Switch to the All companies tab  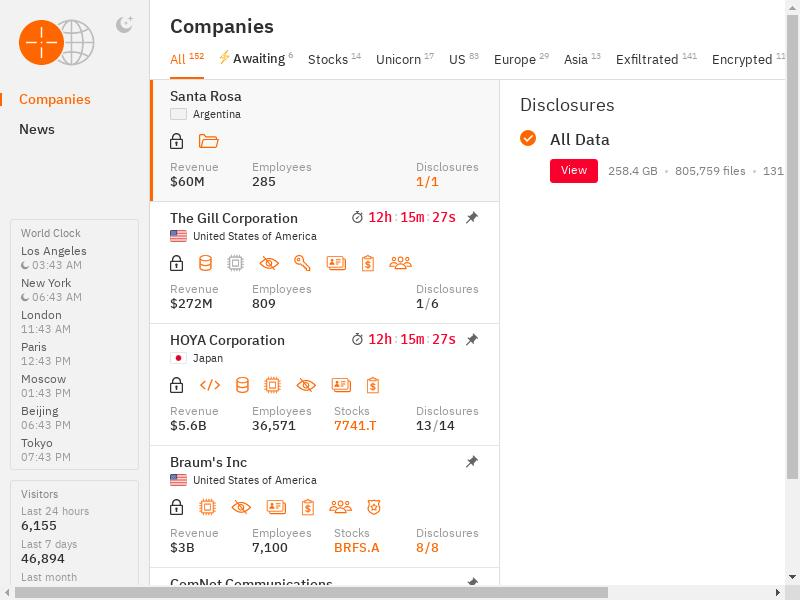point(187,59)
